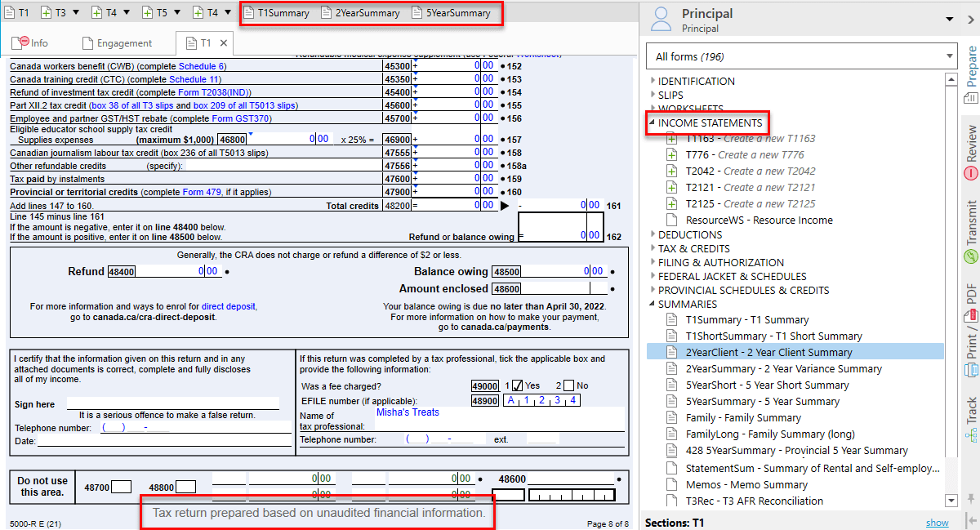The image size is (980, 530).
Task: Expand FEDERAL JACKET & SCHEDULES section
Action: [x=653, y=276]
